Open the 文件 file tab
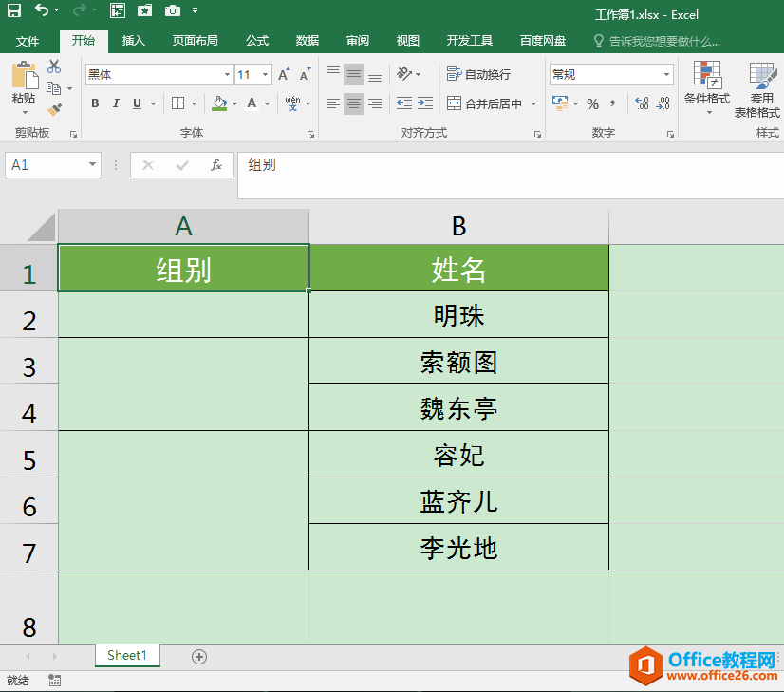 pyautogui.click(x=27, y=41)
